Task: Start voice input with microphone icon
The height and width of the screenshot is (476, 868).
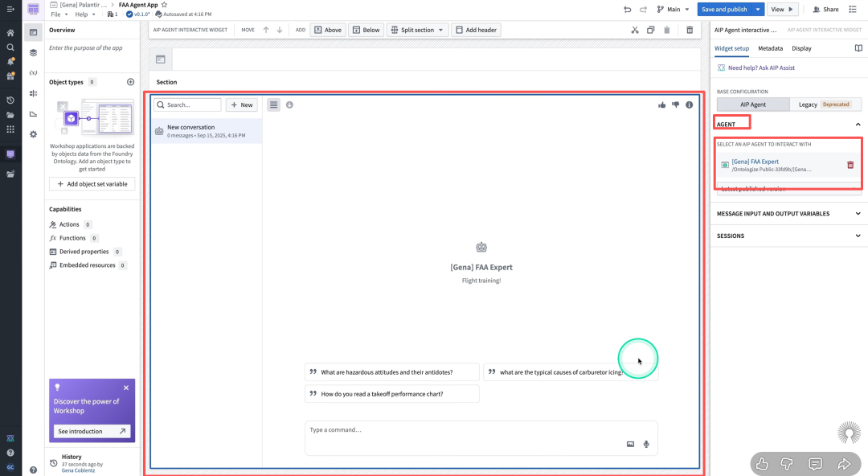Action: coord(646,445)
